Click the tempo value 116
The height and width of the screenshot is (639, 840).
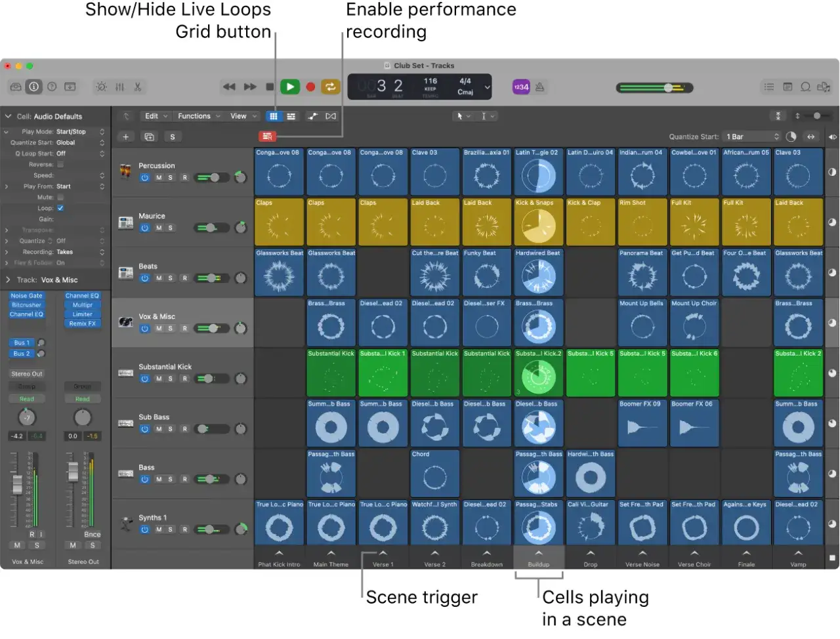[x=430, y=81]
